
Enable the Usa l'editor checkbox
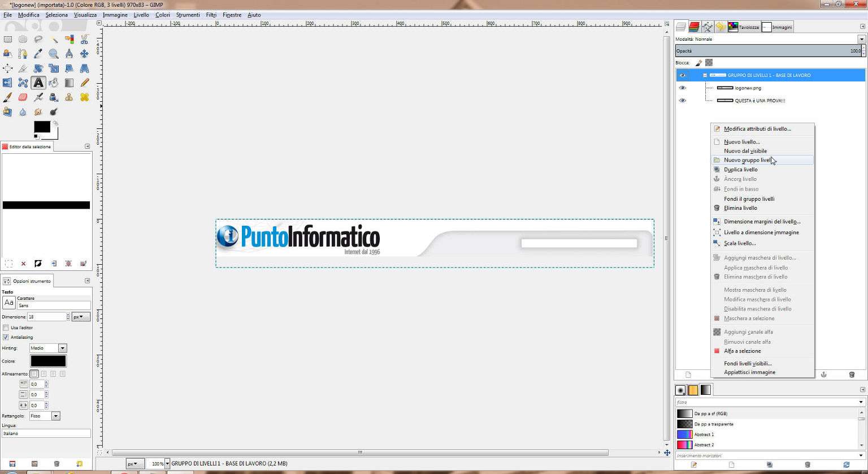tap(6, 328)
